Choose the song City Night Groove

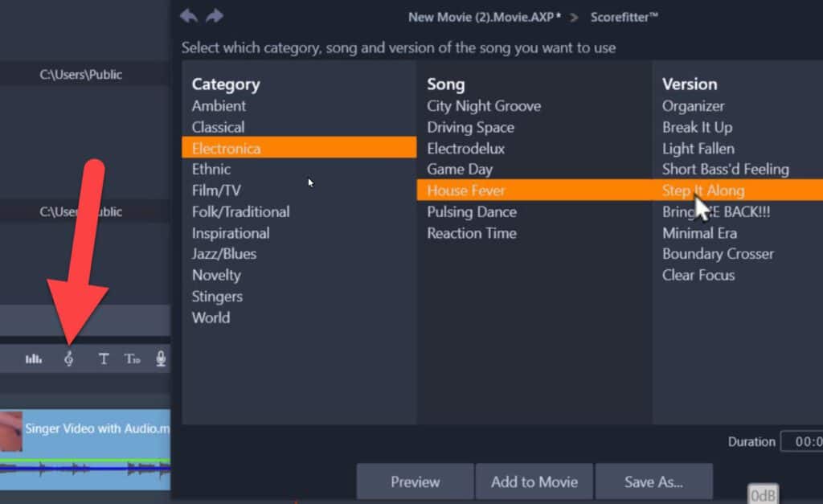click(x=484, y=105)
